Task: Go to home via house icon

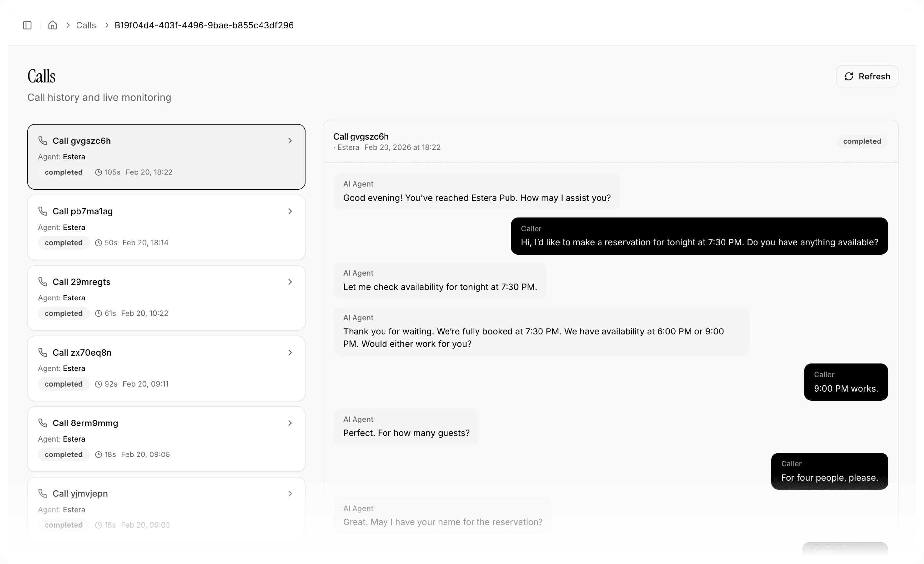Action: (52, 25)
